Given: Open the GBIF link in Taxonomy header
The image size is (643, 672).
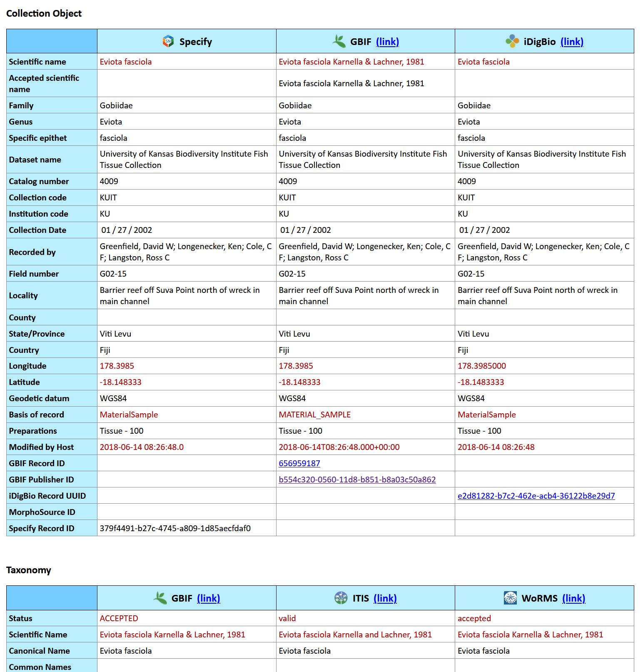Looking at the screenshot, I should coord(209,598).
